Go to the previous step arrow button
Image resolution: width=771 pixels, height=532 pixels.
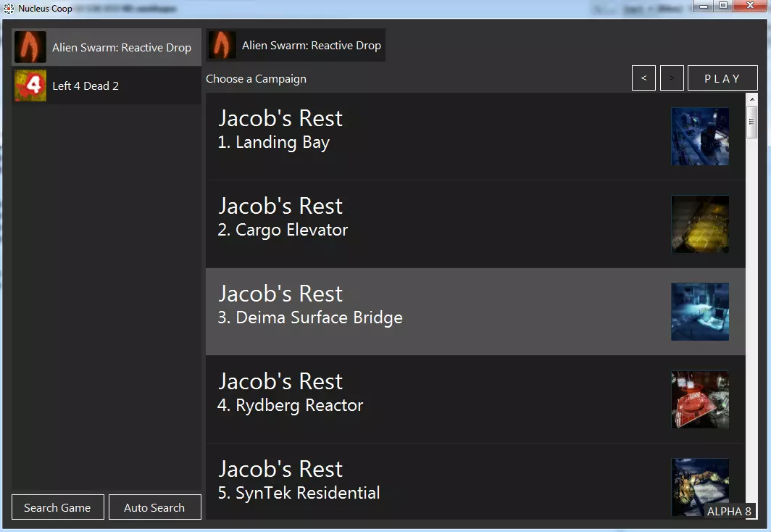coord(643,78)
